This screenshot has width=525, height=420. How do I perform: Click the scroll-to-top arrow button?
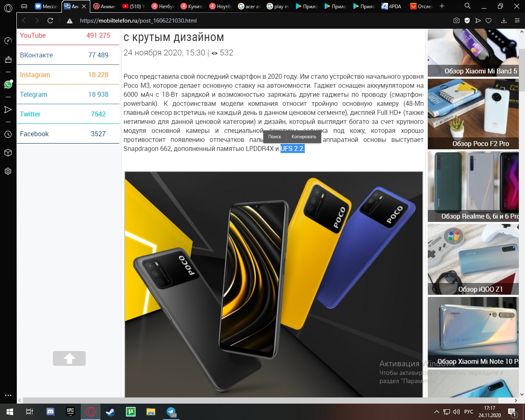(69, 358)
